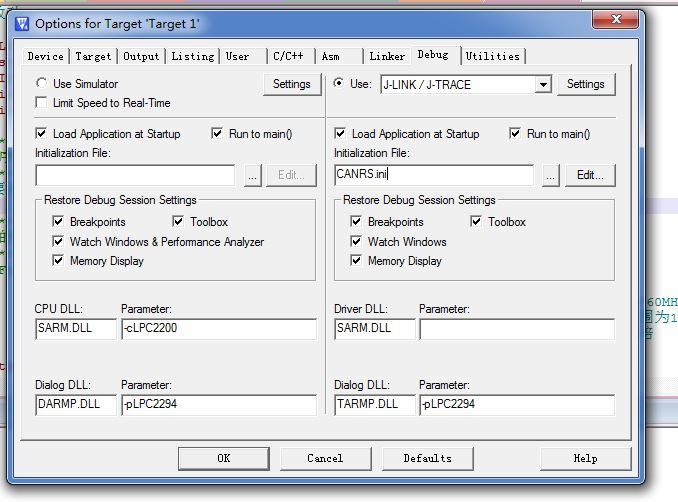This screenshot has height=502, width=678.
Task: Open Help for this dialog
Action: (585, 458)
